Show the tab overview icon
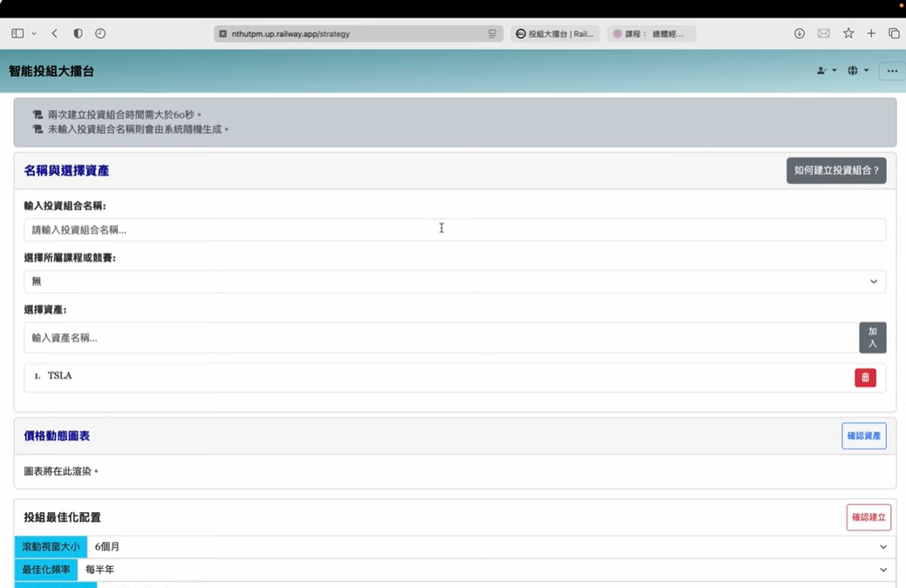Image resolution: width=906 pixels, height=588 pixels. [x=894, y=33]
